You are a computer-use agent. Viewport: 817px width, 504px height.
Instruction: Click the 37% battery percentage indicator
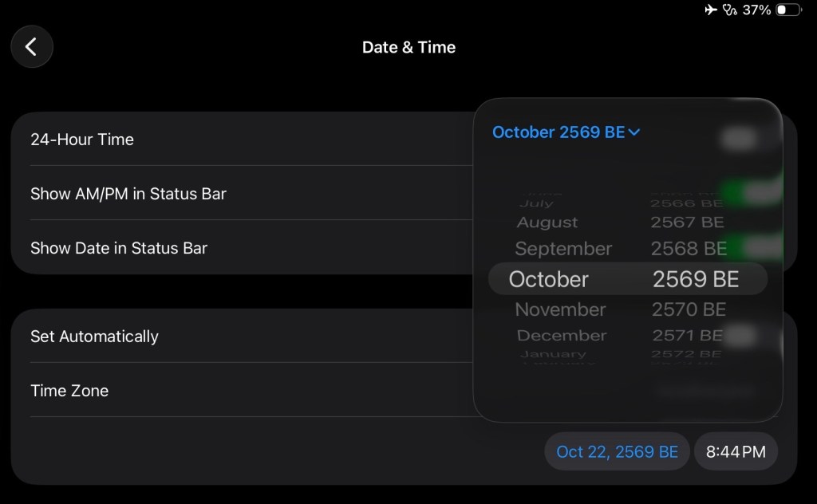pyautogui.click(x=756, y=10)
